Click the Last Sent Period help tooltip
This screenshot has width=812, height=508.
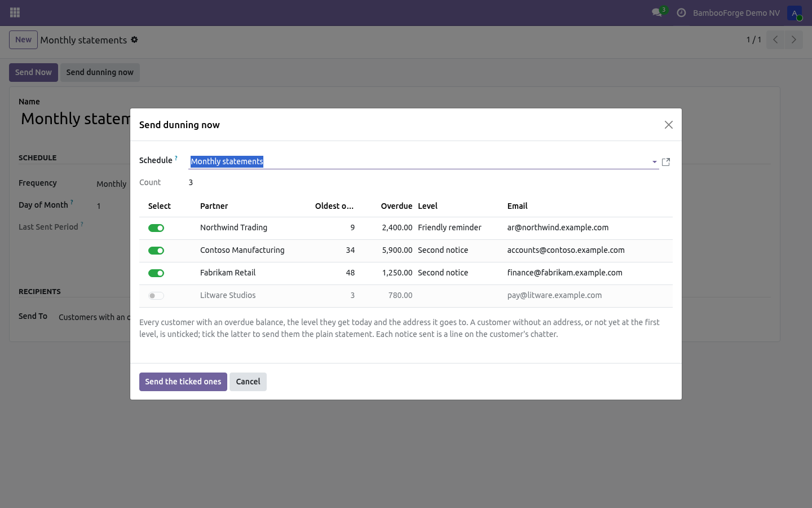(82, 224)
